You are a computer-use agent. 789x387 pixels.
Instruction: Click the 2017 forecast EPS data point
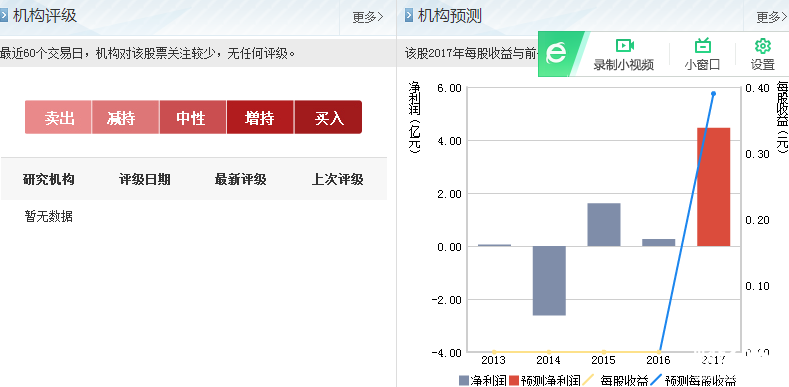714,94
